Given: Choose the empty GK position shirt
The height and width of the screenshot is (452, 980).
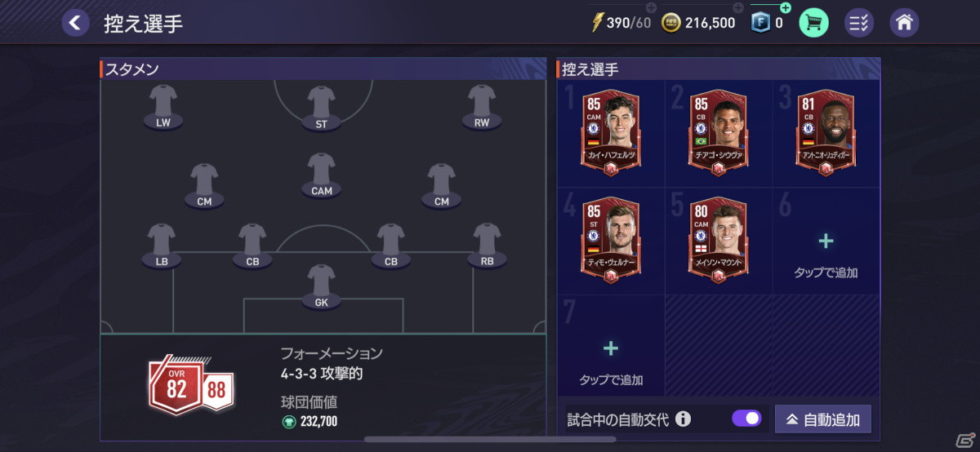Looking at the screenshot, I should click(322, 286).
